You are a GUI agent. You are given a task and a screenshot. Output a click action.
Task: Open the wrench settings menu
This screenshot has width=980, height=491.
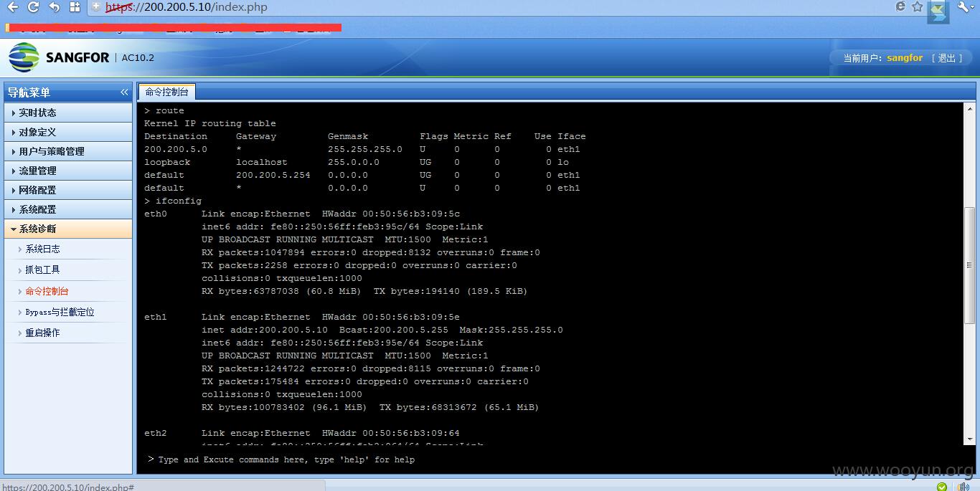[x=966, y=6]
